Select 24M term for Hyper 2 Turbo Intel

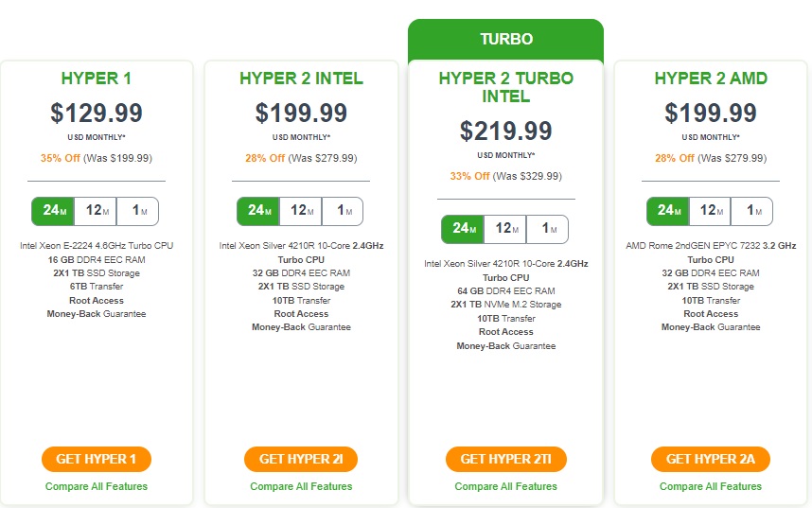pos(463,229)
